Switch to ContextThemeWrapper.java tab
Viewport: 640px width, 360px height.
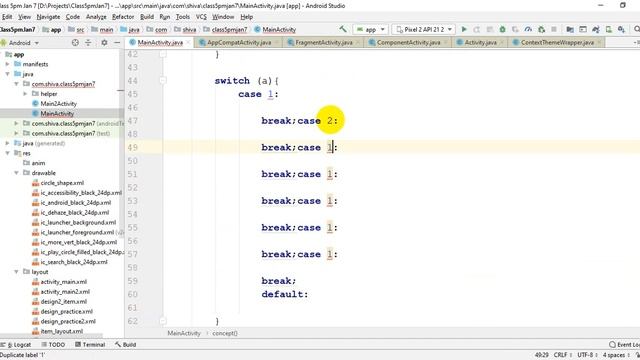pos(557,42)
